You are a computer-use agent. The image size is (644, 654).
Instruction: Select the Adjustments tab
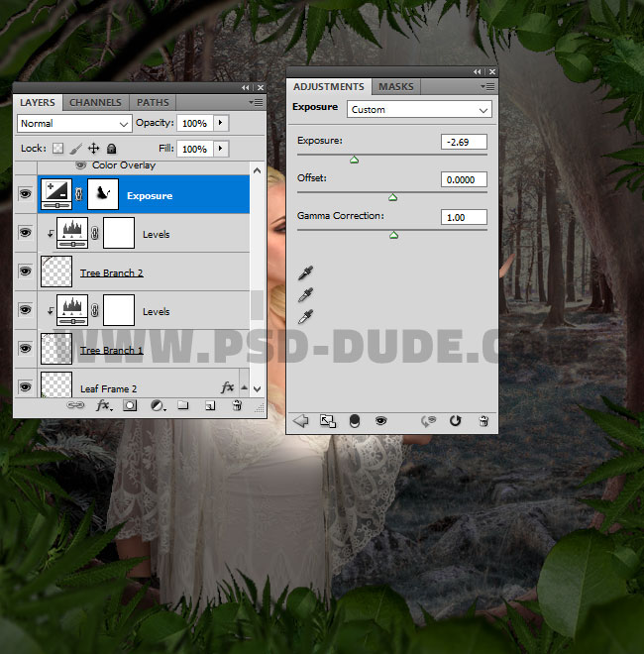[329, 87]
